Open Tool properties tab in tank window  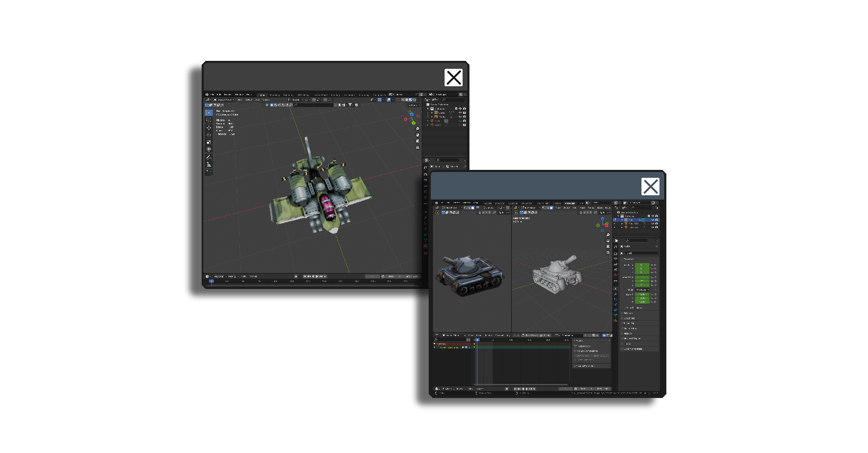click(x=616, y=247)
